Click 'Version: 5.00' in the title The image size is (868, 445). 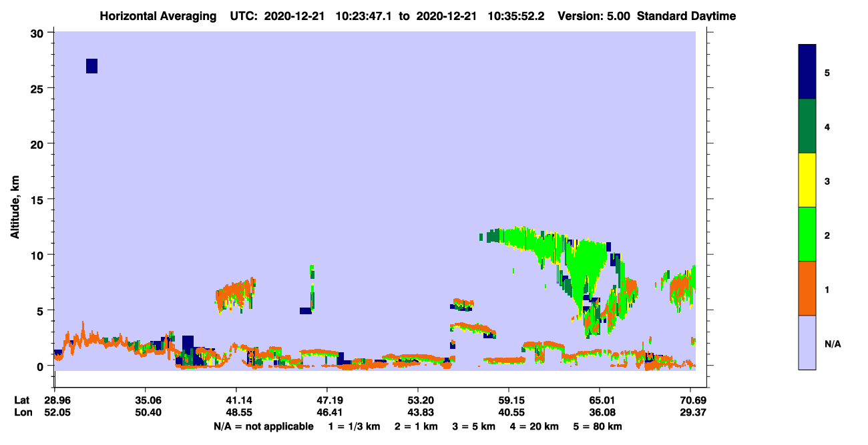pos(594,16)
